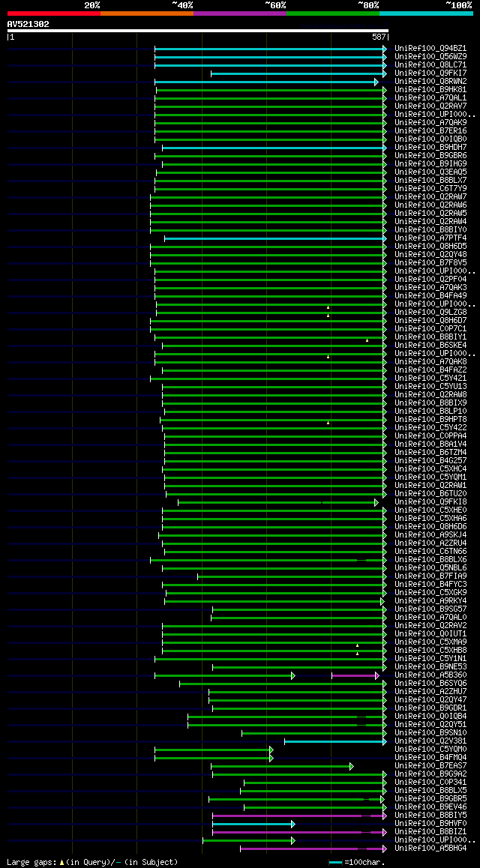This screenshot has height=868, width=480.
Task: Select the UniRef100_B8LP10 label
Action: (430, 412)
